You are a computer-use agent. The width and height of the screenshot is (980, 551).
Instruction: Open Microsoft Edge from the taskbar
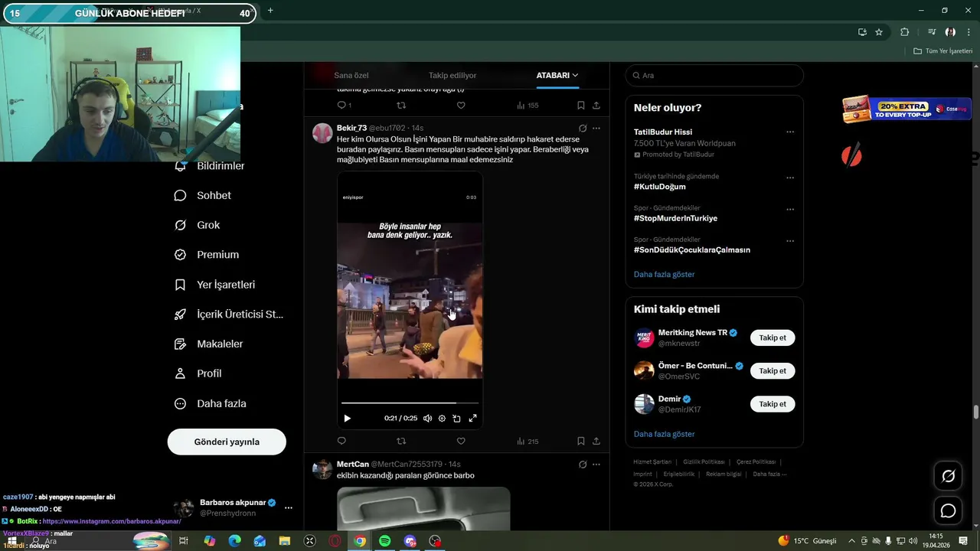click(234, 541)
